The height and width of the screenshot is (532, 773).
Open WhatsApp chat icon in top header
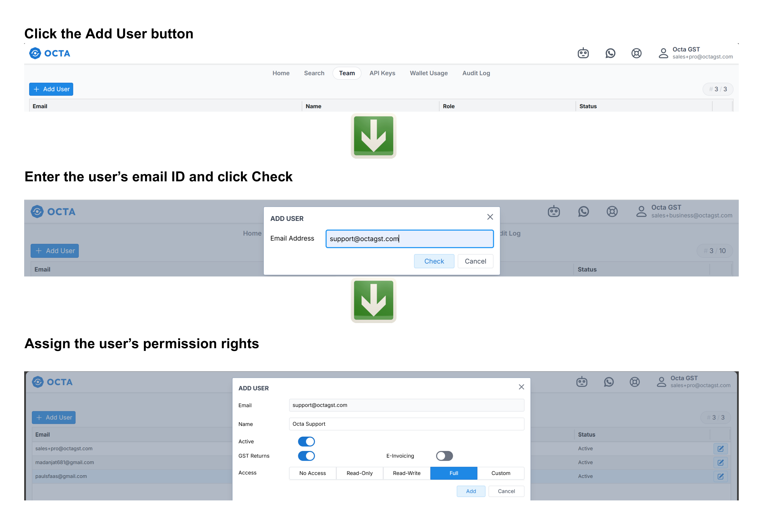pos(610,53)
